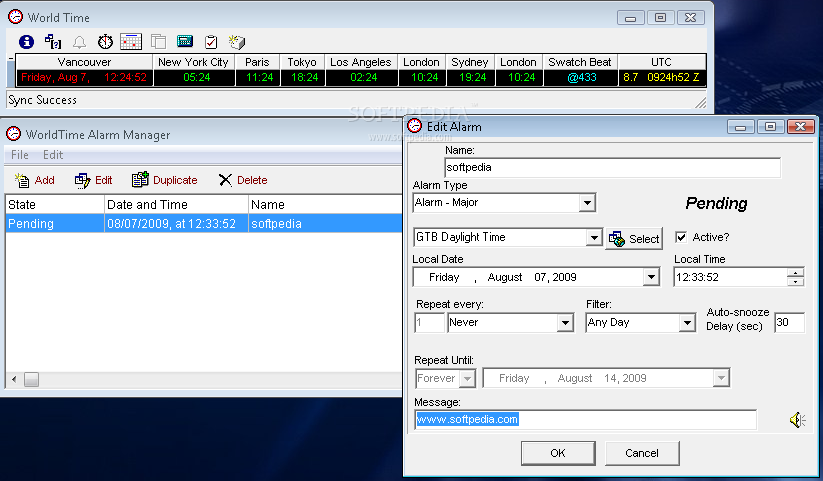Click the New York City clock 05:24
Screen dimensions: 823x481
196,77
